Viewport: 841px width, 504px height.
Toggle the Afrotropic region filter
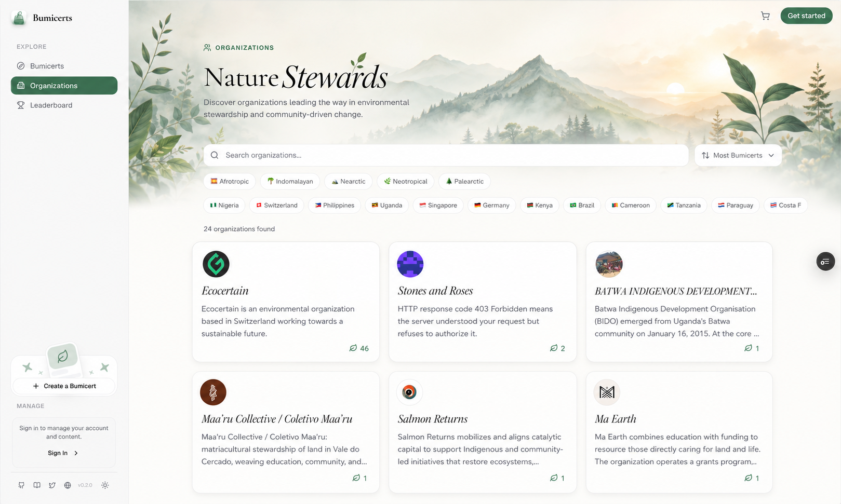click(x=230, y=181)
